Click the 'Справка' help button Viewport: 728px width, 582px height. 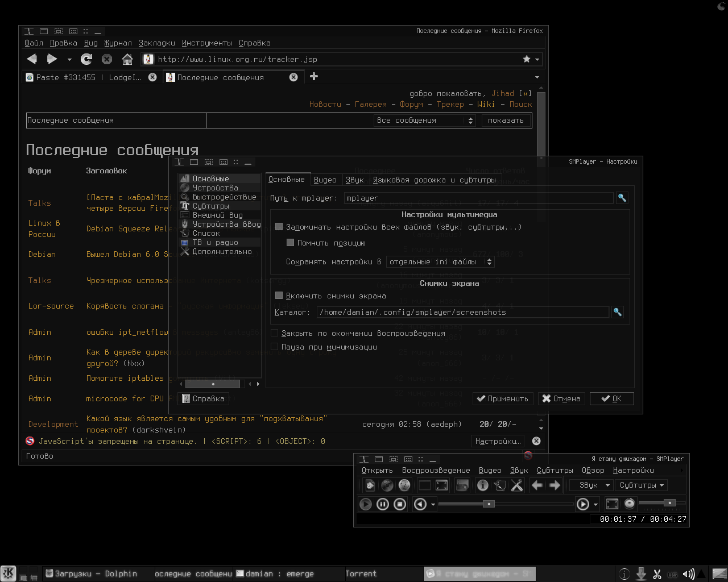[203, 398]
